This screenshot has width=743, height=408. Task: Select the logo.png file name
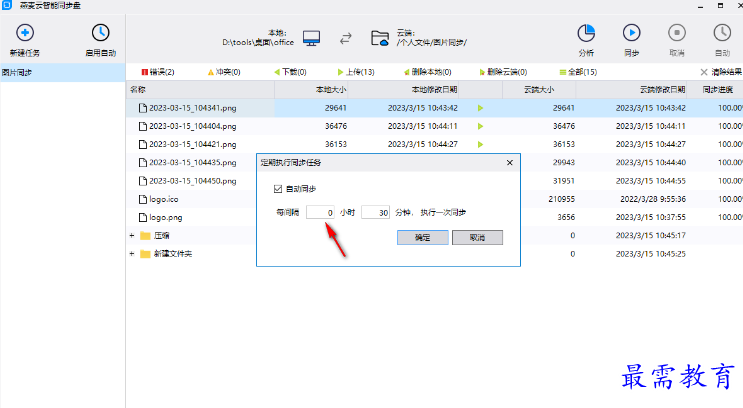pyautogui.click(x=166, y=218)
